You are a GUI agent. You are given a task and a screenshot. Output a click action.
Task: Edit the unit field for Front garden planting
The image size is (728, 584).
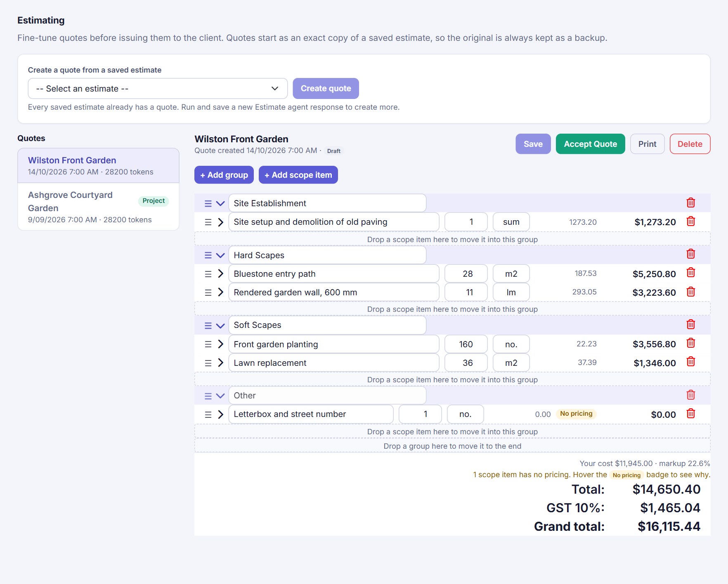[511, 344]
